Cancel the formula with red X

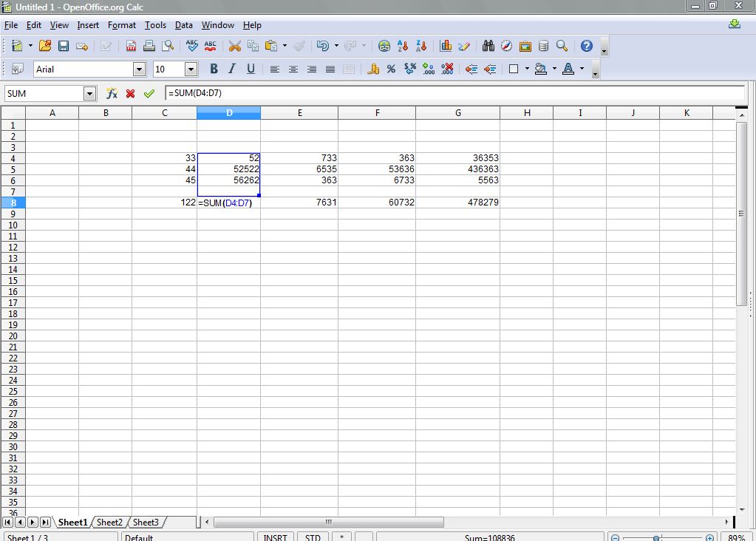tap(130, 93)
